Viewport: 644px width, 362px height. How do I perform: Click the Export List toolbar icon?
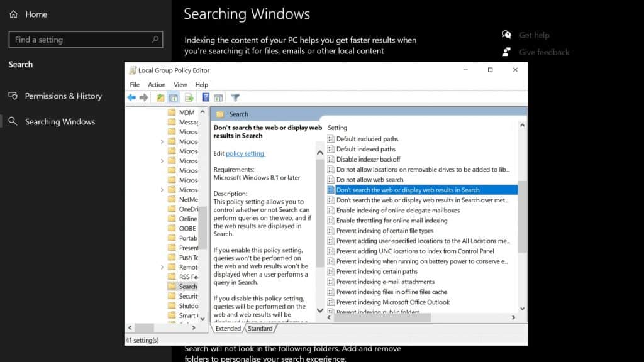tap(188, 97)
